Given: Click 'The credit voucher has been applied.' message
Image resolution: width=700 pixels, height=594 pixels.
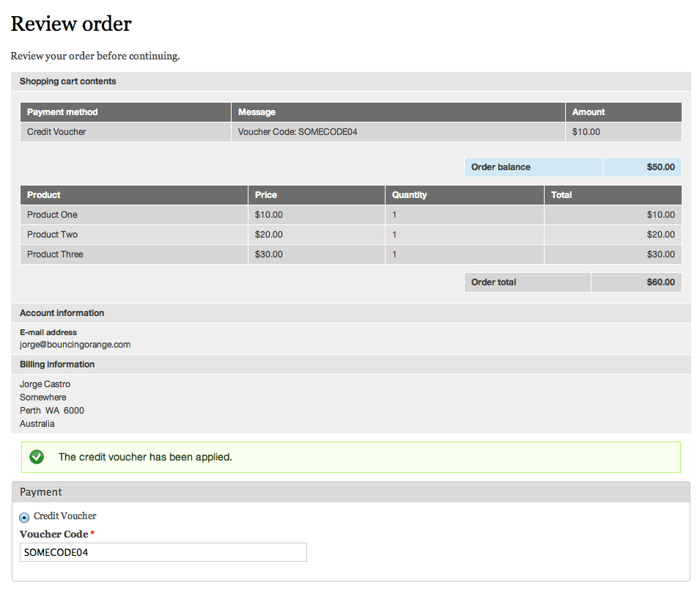Looking at the screenshot, I should click(x=145, y=457).
